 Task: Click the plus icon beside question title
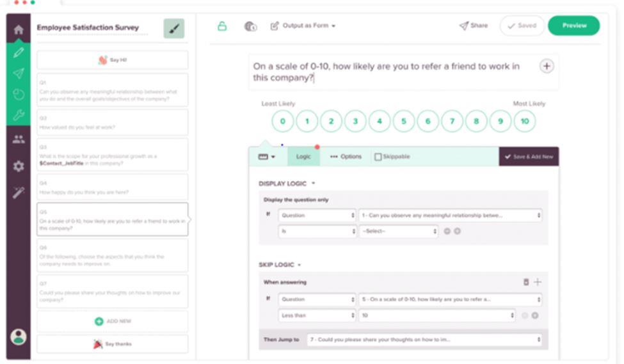point(547,66)
